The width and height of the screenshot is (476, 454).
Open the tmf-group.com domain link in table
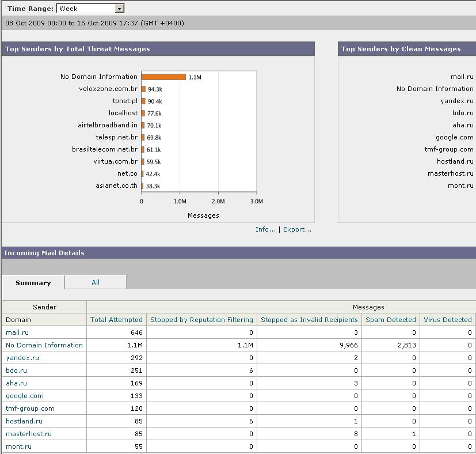(30, 408)
